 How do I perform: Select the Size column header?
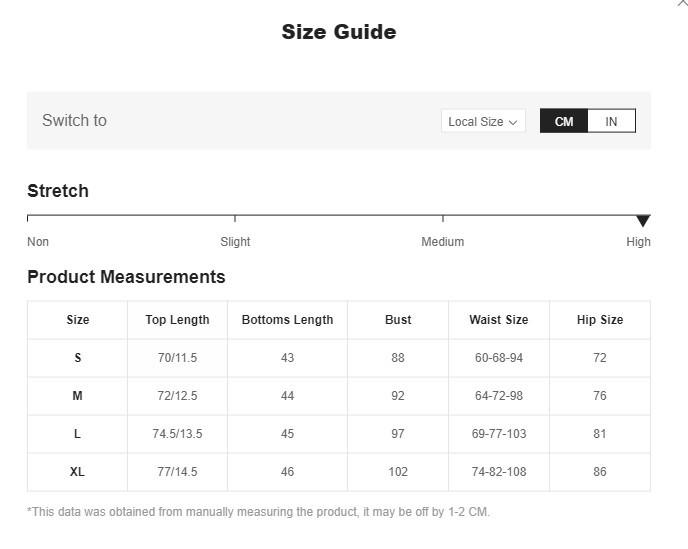point(78,320)
